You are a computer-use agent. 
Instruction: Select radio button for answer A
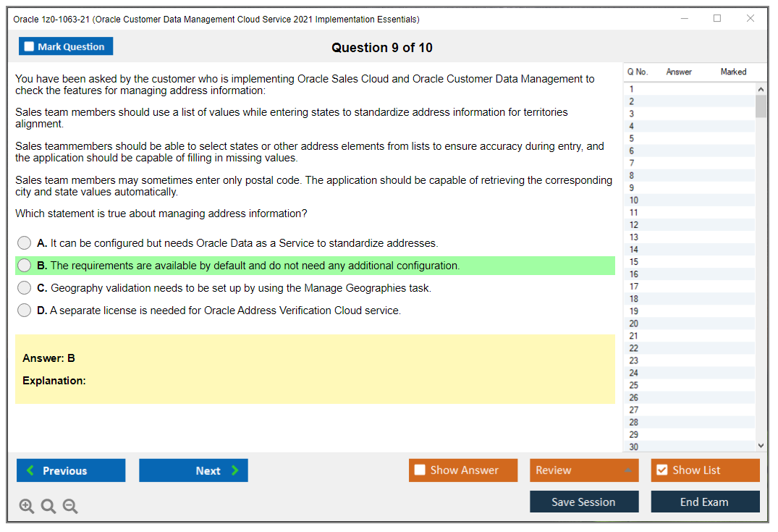click(24, 242)
